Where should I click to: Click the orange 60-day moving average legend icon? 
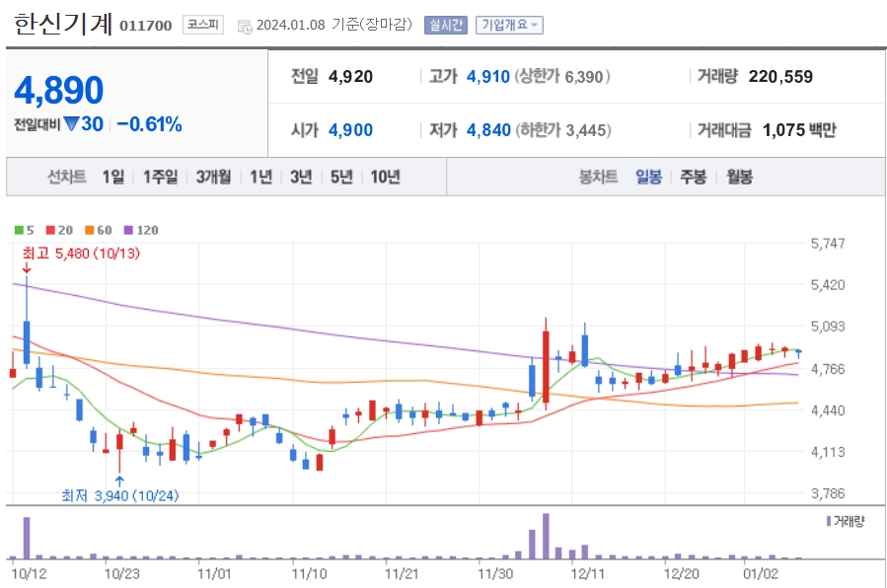point(88,229)
